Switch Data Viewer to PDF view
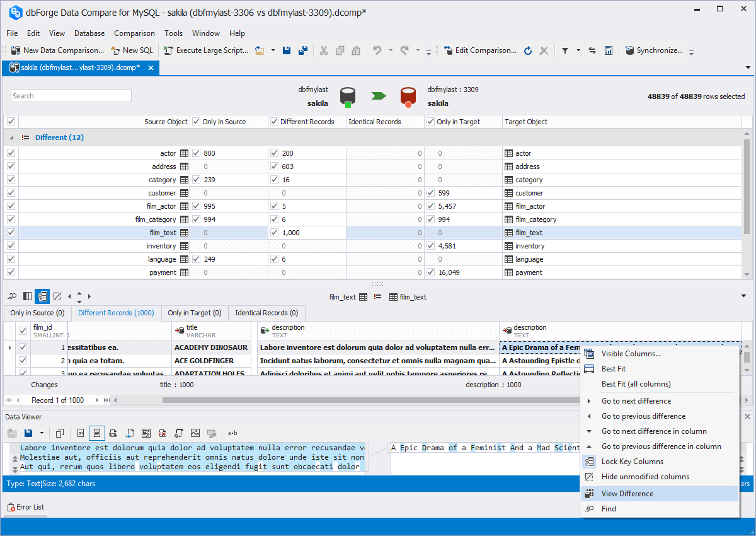756x536 pixels. (x=163, y=433)
